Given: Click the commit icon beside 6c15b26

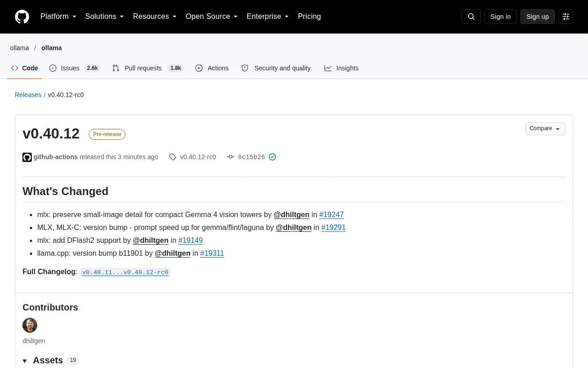Looking at the screenshot, I should pyautogui.click(x=231, y=157).
